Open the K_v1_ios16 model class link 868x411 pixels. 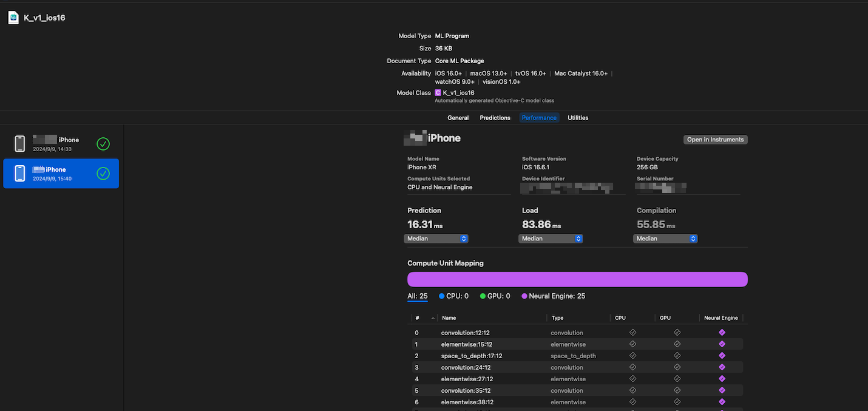click(458, 93)
